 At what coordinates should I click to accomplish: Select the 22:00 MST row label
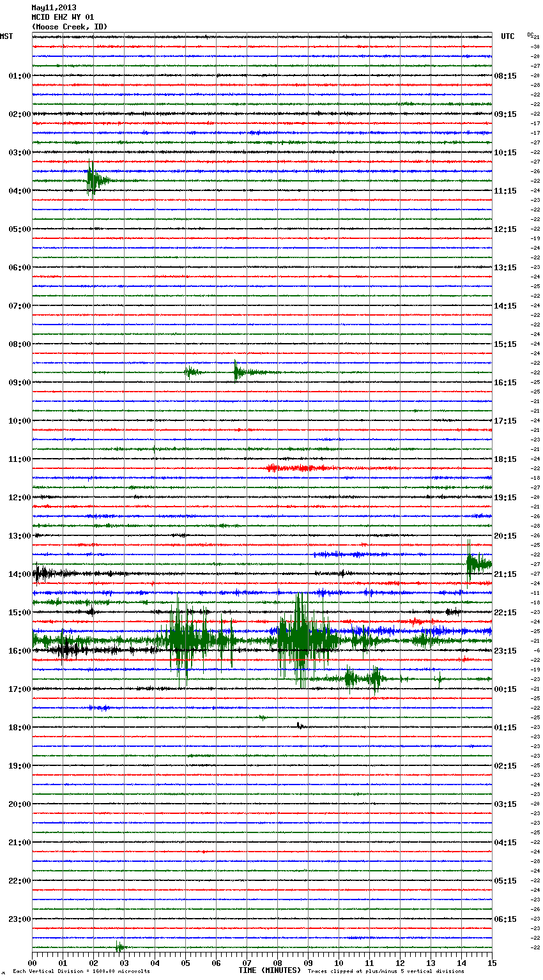[20, 881]
